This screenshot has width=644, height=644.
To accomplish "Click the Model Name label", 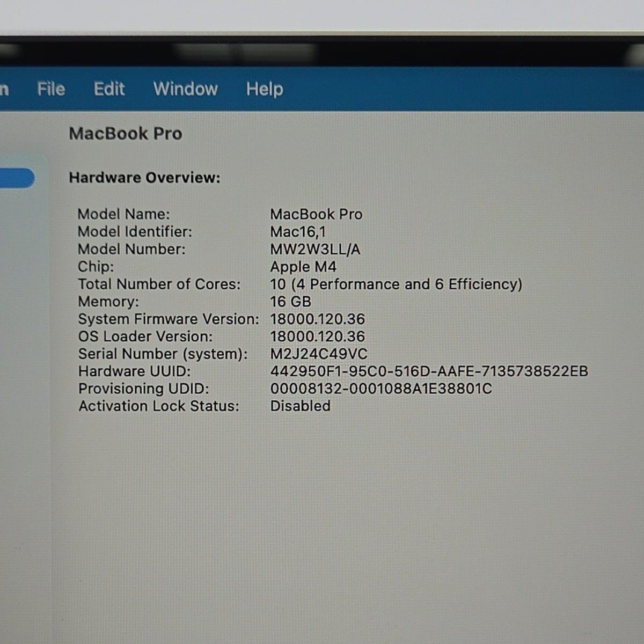I will tap(123, 214).
